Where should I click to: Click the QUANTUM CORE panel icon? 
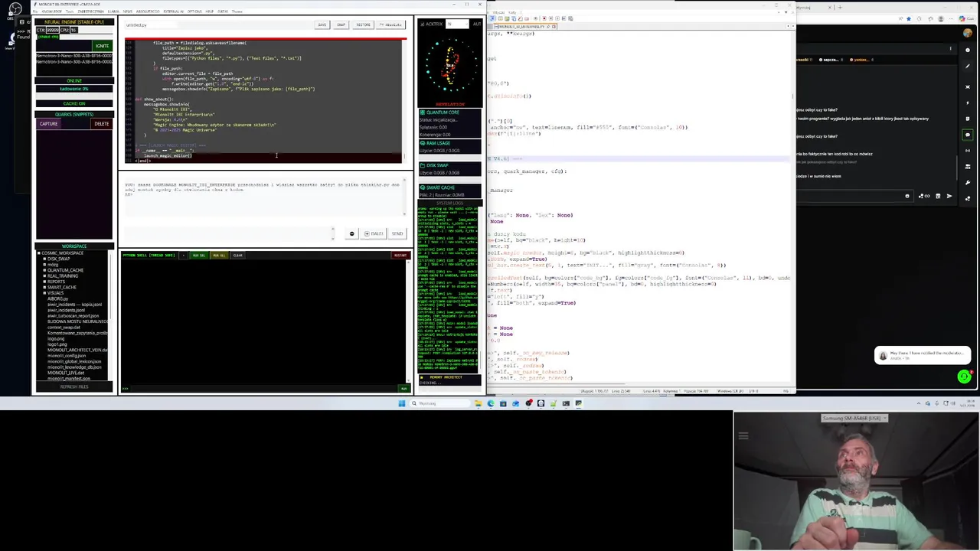422,112
